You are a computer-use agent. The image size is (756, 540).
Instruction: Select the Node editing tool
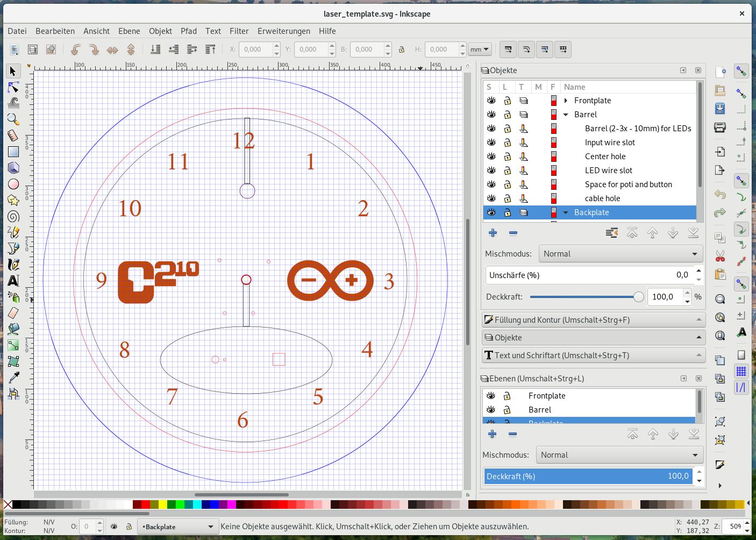pyautogui.click(x=13, y=87)
